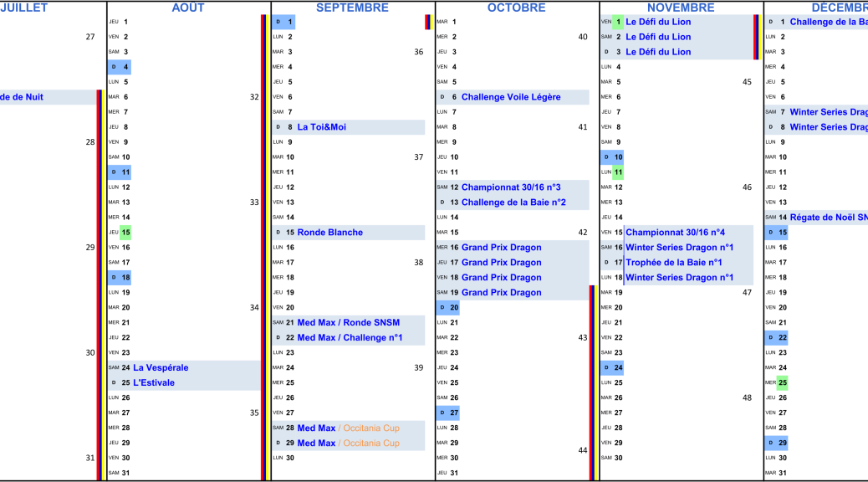Click blue highlighted Sunday November 10
This screenshot has width=868, height=482.
[x=612, y=157]
